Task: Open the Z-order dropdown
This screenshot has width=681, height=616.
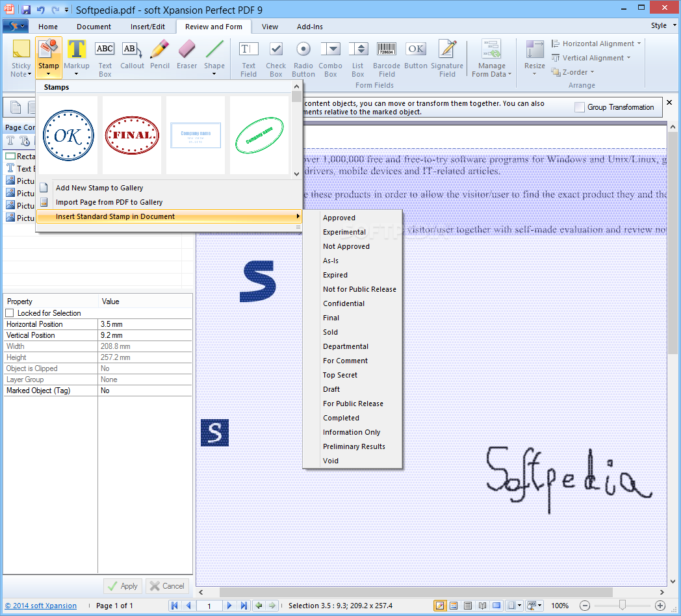Action: point(572,72)
